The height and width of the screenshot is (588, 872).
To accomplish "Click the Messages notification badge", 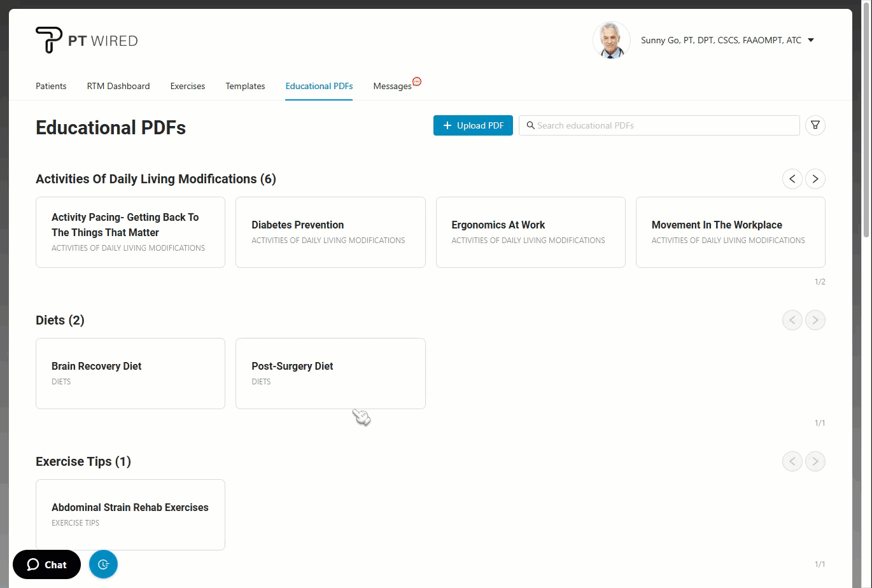I will coord(417,81).
